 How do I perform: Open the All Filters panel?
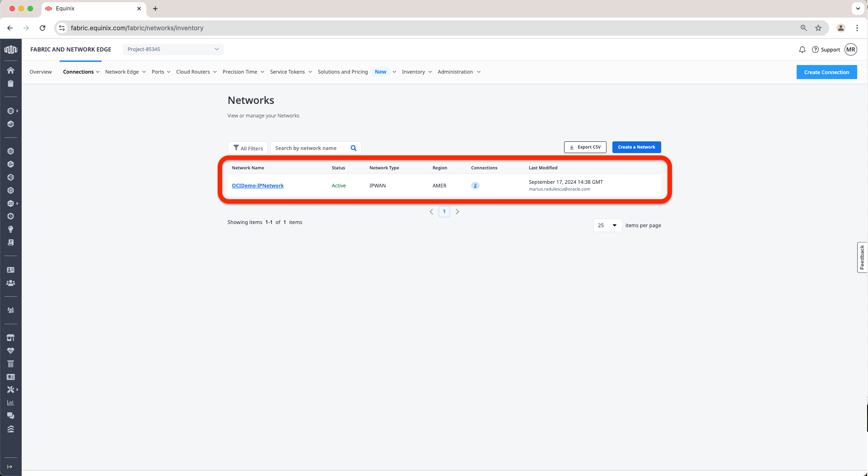(x=248, y=148)
